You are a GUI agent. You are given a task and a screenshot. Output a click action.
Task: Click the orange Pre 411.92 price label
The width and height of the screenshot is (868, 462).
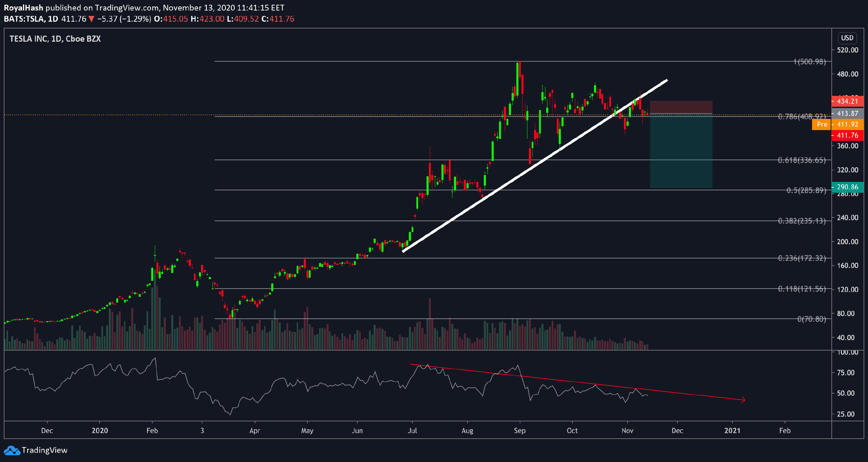click(x=838, y=124)
